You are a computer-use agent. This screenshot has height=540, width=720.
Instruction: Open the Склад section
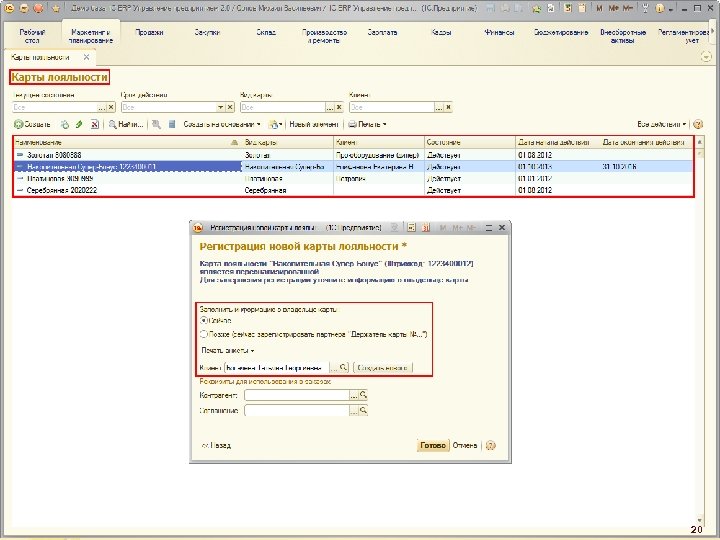click(266, 33)
